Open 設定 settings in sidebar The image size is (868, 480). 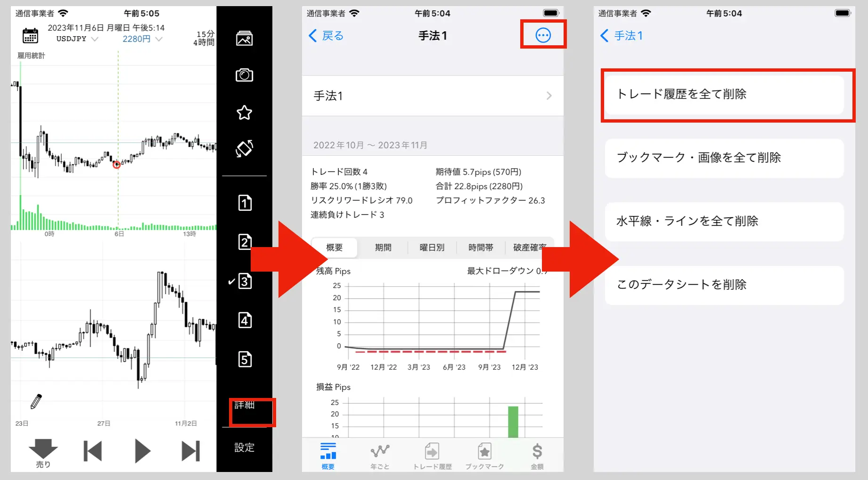(245, 447)
